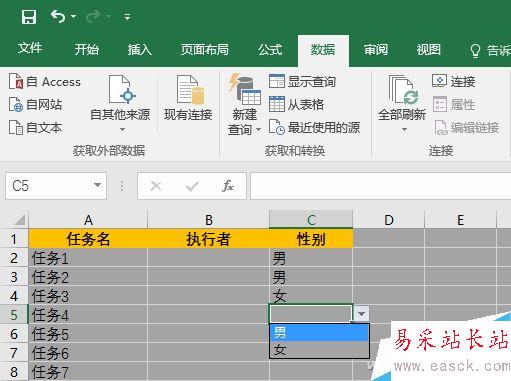Open the Undo history dropdown arrow

tap(73, 16)
